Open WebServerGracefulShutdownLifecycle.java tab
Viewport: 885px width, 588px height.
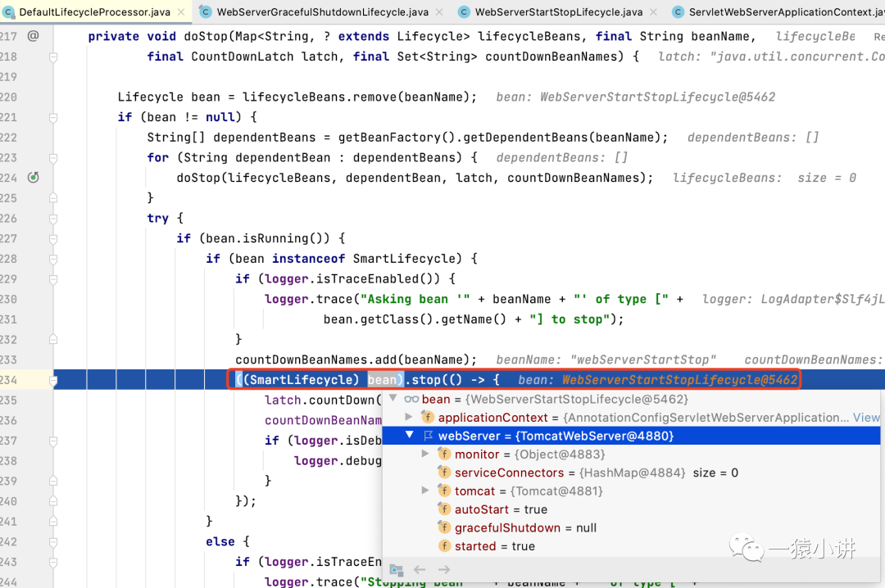pyautogui.click(x=322, y=11)
